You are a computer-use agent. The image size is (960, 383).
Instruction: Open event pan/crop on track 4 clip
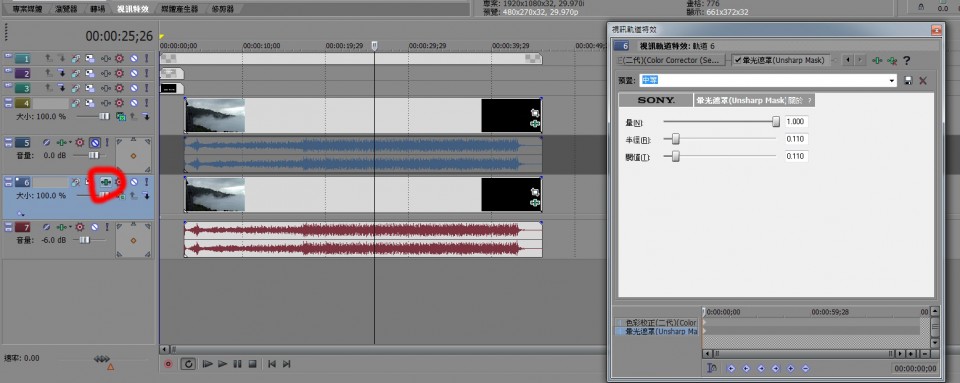tap(535, 113)
